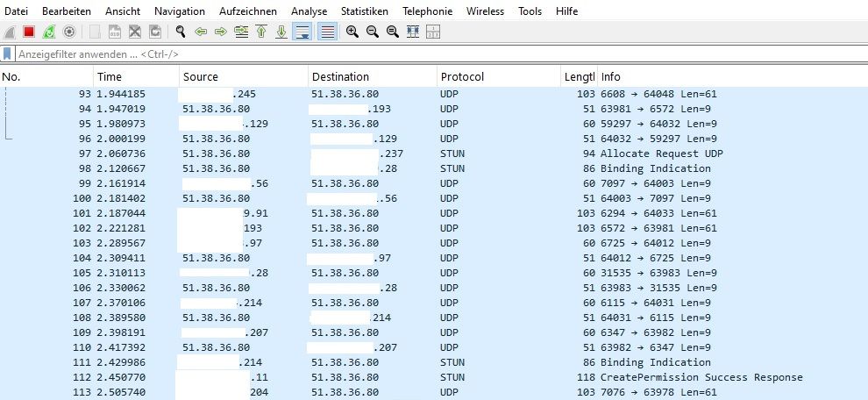Click STUN protocol cell in packet 97
868x400 pixels.
pyautogui.click(x=452, y=154)
